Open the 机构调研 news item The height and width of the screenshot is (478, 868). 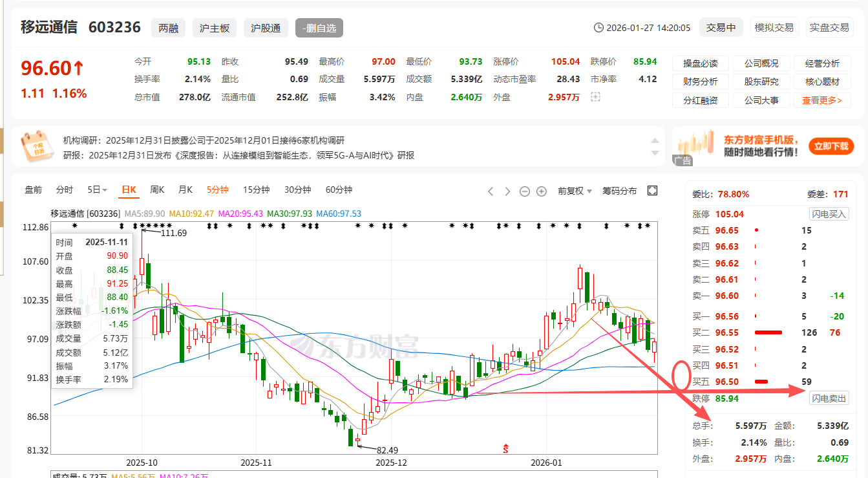204,140
